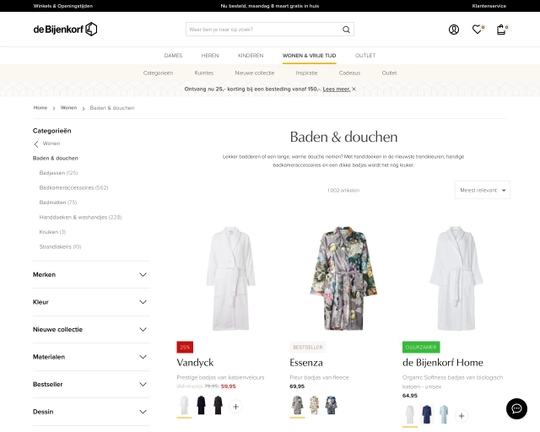Screen dimensions: 540x432
Task: Select Badmatten (75) category
Action: [58, 203]
